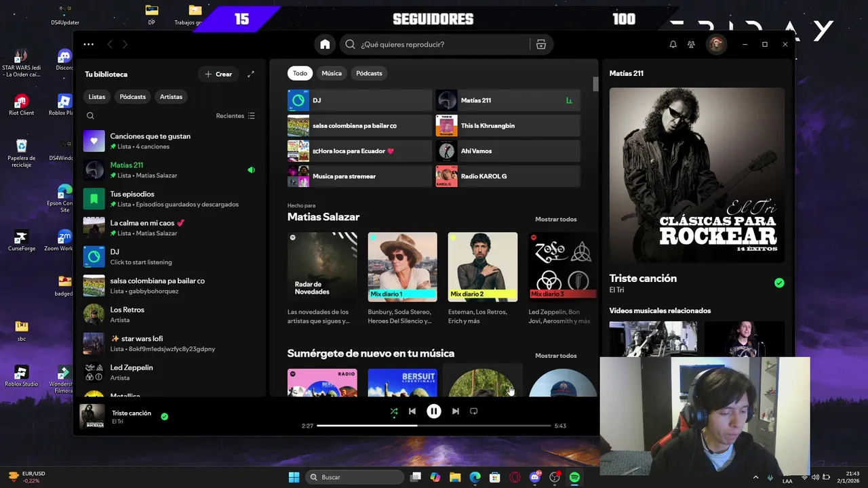Open the Radio KAROL G card

point(508,176)
